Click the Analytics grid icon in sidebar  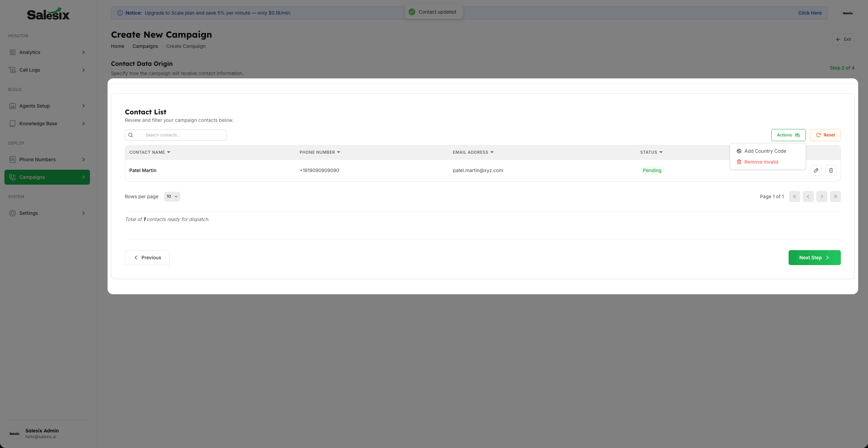tap(13, 52)
